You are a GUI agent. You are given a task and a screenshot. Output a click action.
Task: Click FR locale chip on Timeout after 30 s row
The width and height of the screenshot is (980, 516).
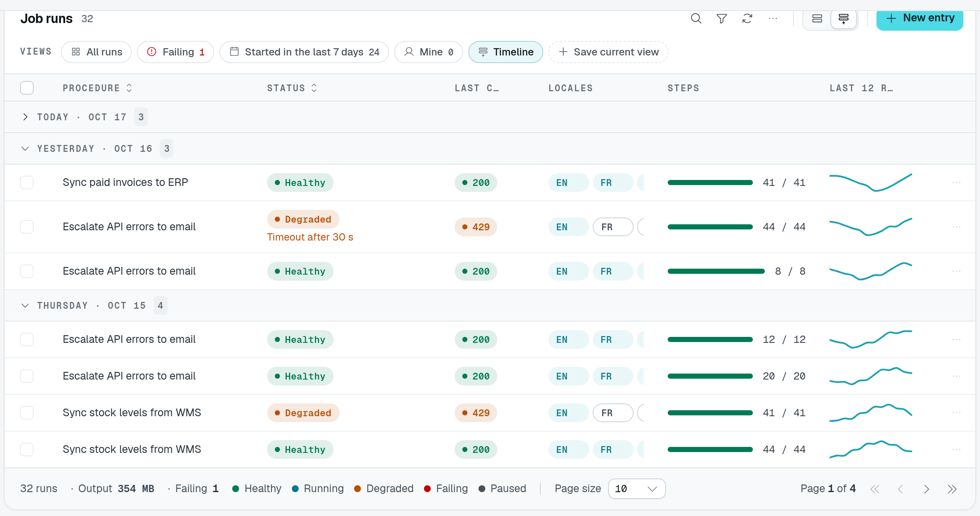click(x=613, y=227)
